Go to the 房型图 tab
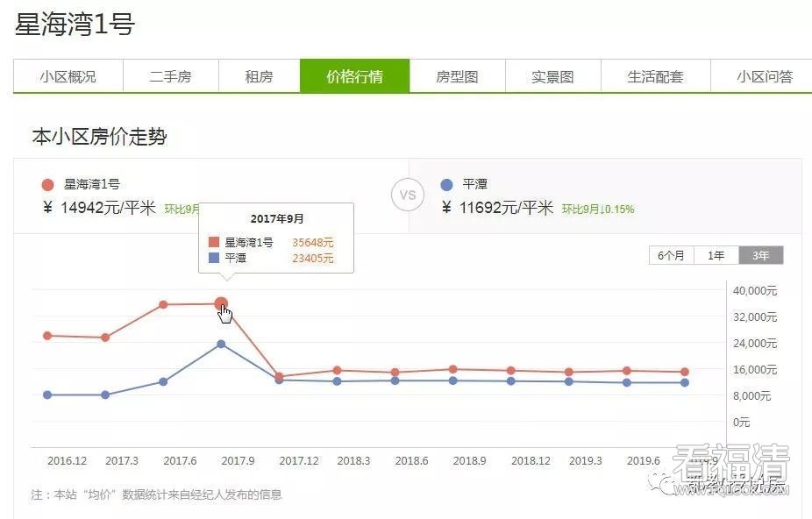 click(x=457, y=76)
